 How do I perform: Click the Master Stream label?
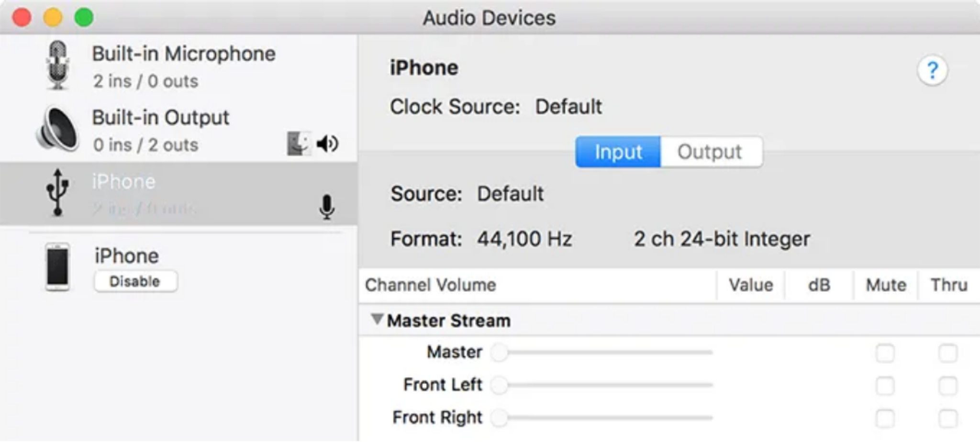click(448, 320)
